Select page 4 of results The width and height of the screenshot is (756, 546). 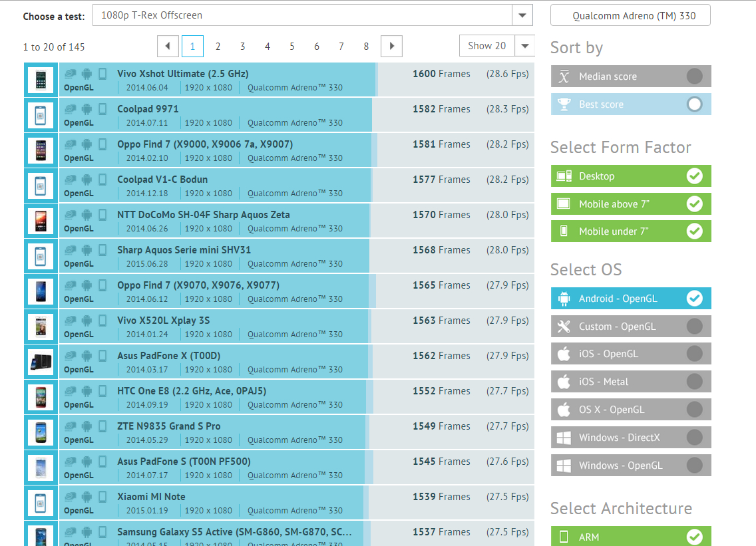point(267,47)
